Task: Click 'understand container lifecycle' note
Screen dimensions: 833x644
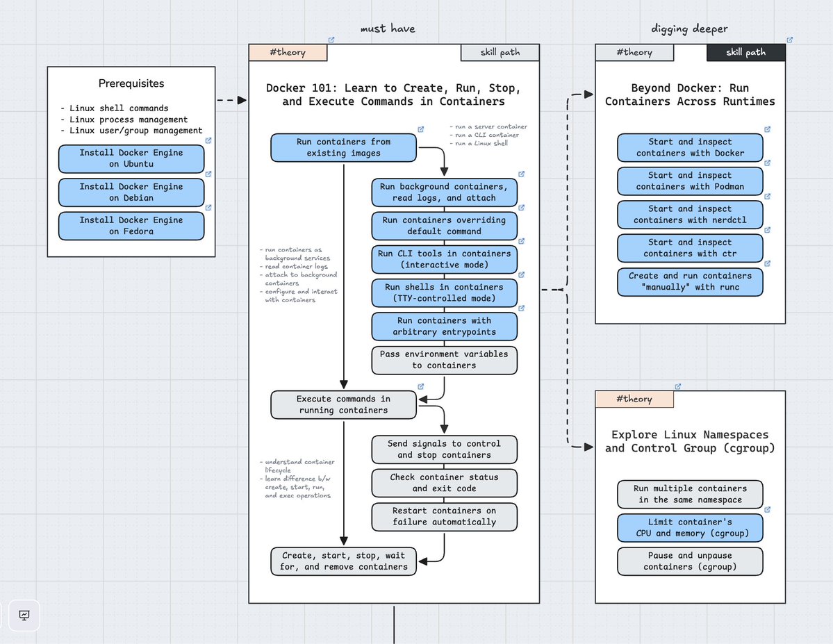Action: coord(297,466)
